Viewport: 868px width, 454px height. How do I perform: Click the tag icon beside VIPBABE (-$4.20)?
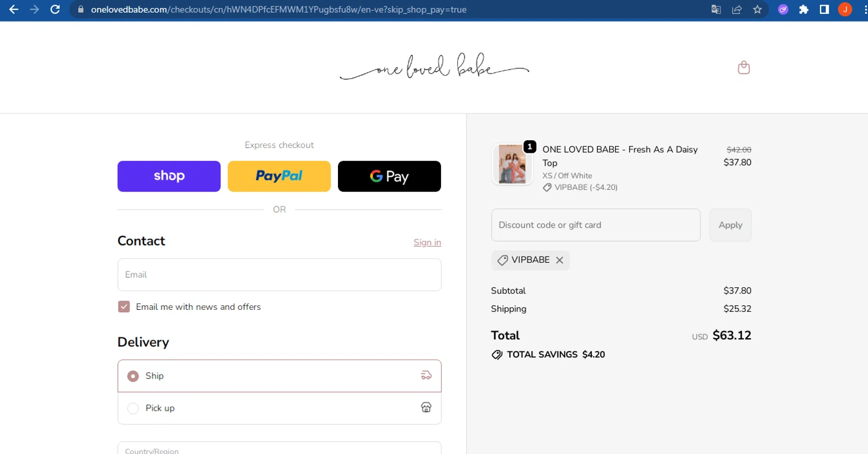(x=547, y=188)
